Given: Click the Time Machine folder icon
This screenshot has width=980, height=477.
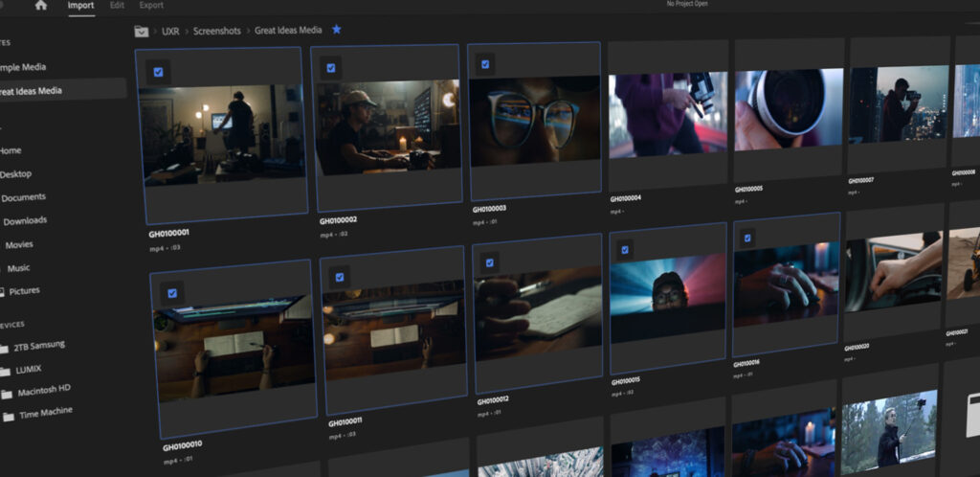Looking at the screenshot, I should click(8, 417).
